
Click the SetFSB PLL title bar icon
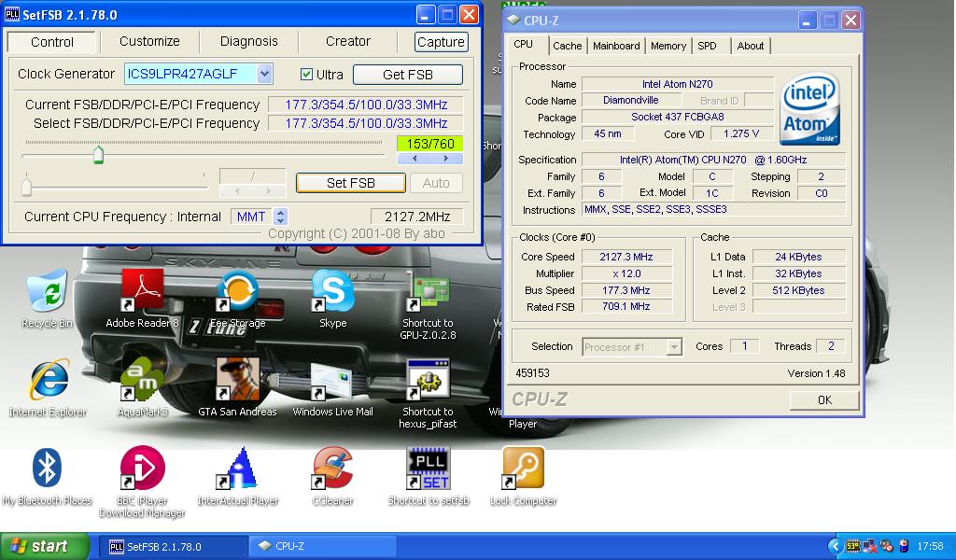(x=11, y=14)
